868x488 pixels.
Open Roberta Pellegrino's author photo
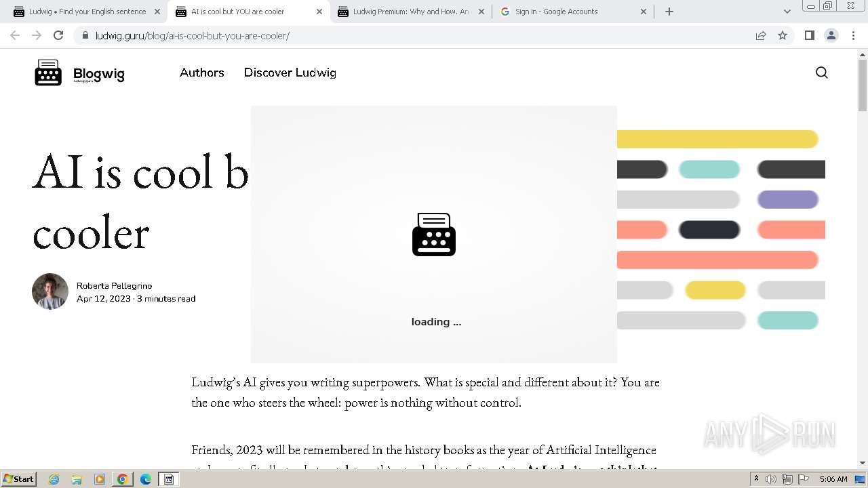(50, 291)
